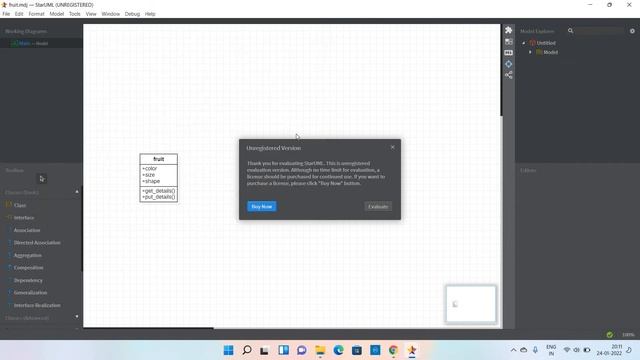This screenshot has height=360, width=640.
Task: Show hidden system tray icons chevron
Action: pos(513,350)
